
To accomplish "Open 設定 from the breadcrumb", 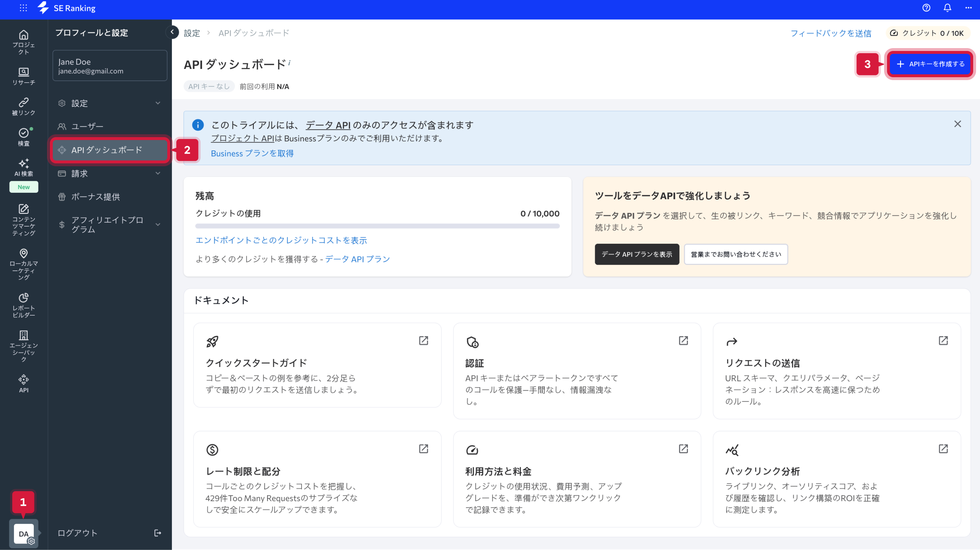I will coord(192,33).
